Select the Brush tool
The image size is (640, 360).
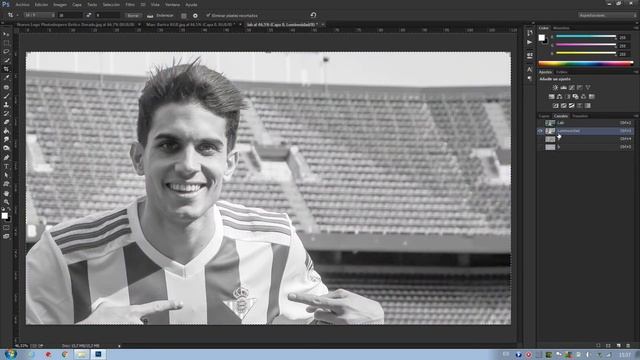[6, 96]
